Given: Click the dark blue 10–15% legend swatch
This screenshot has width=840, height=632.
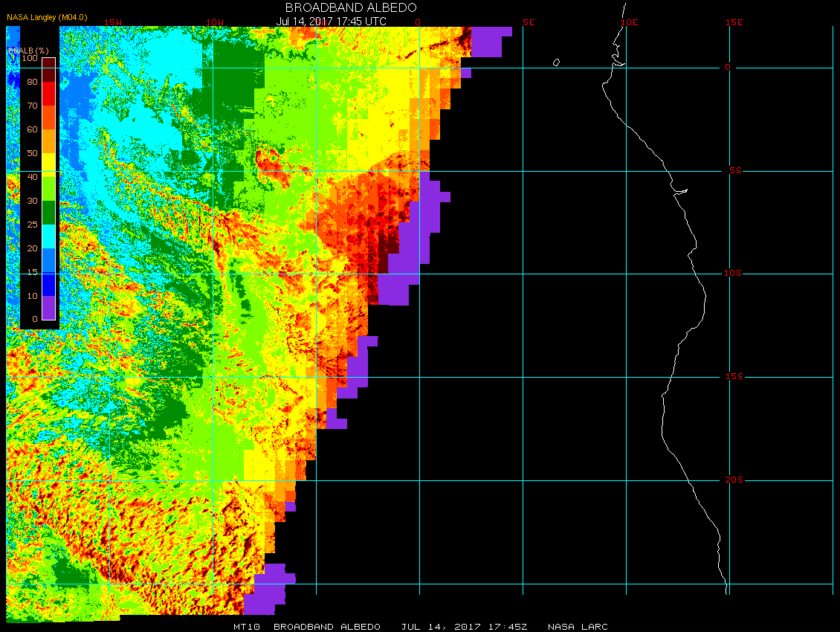Looking at the screenshot, I should [49, 284].
